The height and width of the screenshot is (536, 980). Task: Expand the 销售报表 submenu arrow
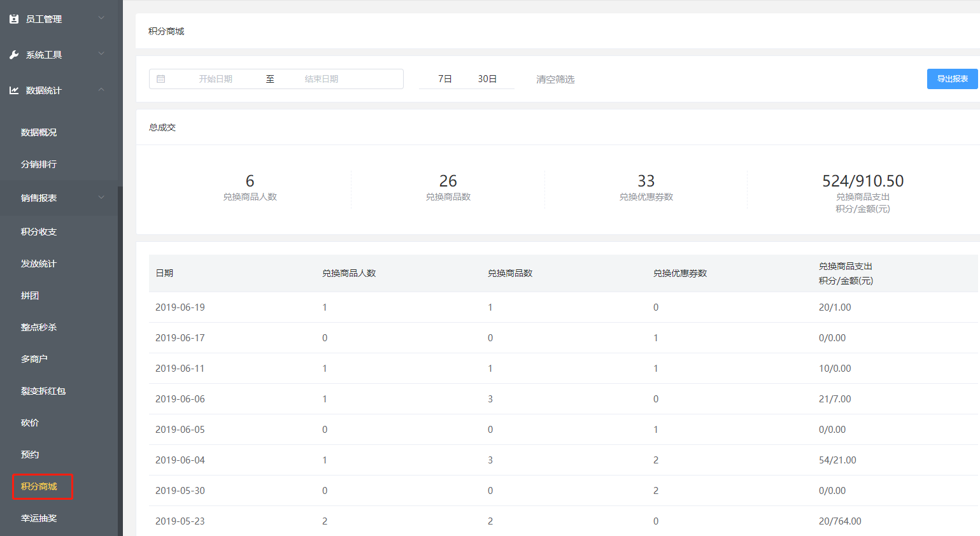(x=101, y=197)
